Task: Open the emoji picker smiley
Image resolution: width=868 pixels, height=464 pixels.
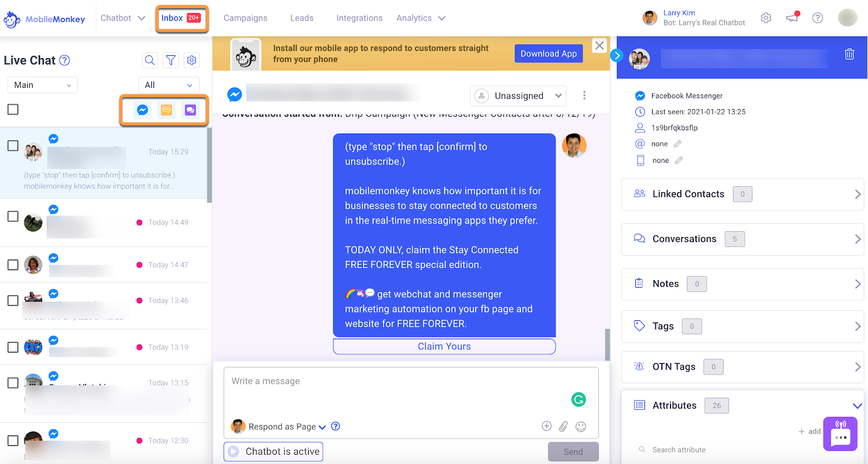Action: 581,427
